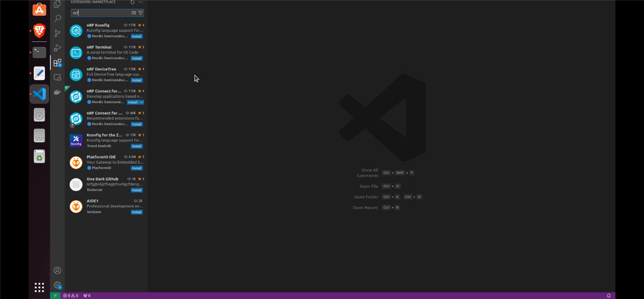Open the Manage gear menu
Viewport: 644px width, 299px height.
point(57,285)
